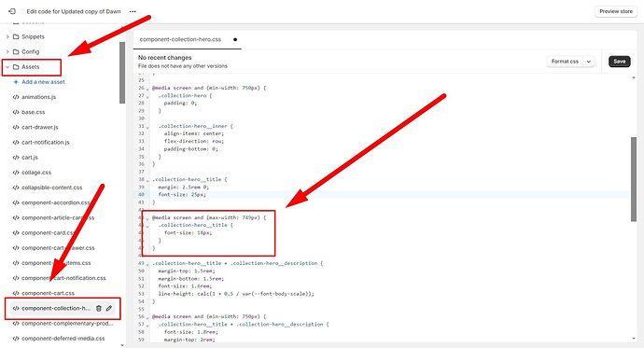Open component-article-card.css file

[58, 218]
